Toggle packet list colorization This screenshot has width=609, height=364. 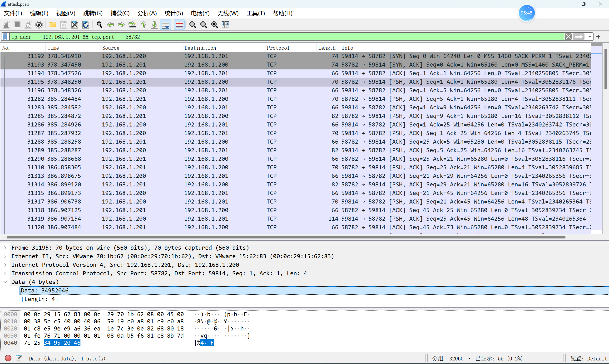click(179, 25)
